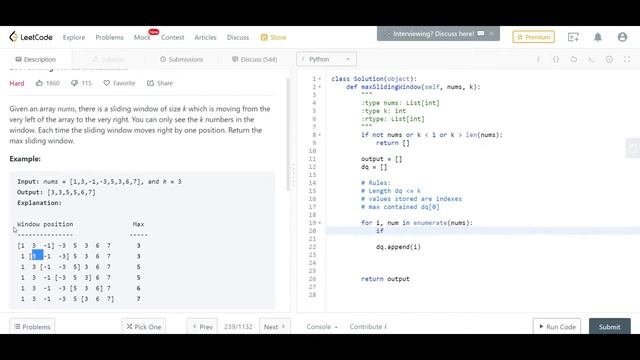Place cursor on line 20 'if'
The height and width of the screenshot is (360, 640).
pos(380,231)
